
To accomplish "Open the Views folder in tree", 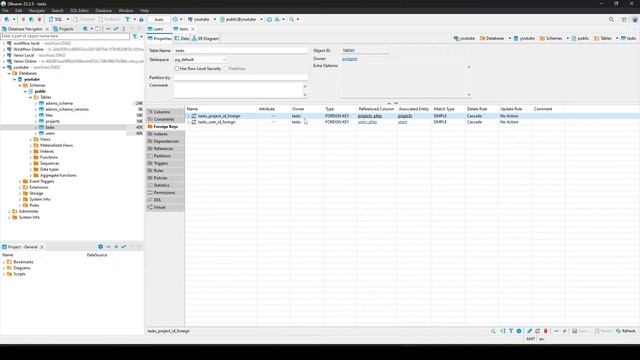I will tap(45, 139).
